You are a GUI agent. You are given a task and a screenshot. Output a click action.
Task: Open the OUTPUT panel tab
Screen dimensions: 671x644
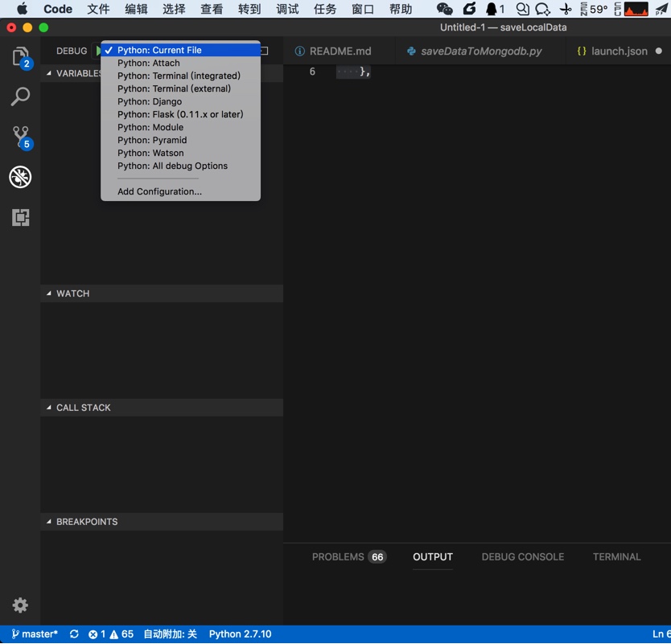click(x=433, y=556)
